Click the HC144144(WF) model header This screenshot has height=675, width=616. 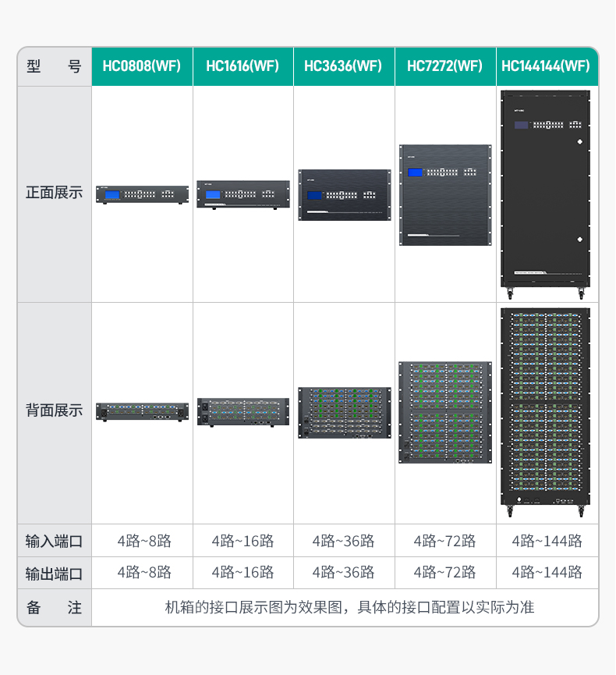(x=546, y=66)
